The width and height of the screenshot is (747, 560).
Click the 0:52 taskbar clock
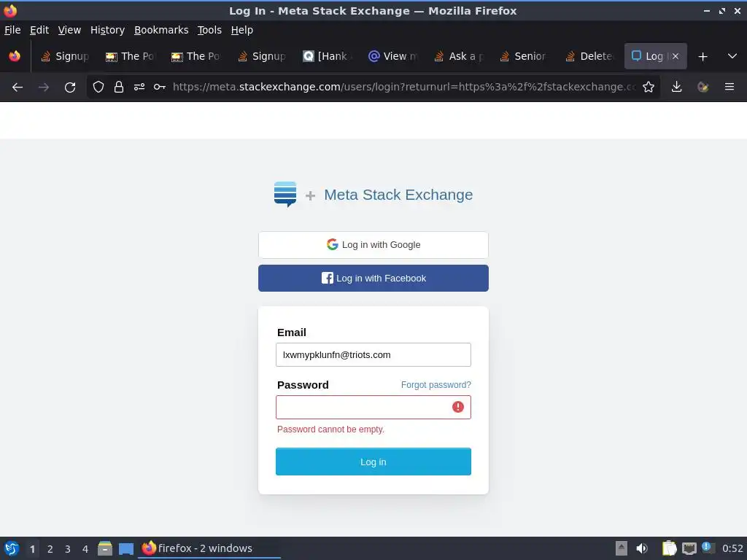coord(732,548)
